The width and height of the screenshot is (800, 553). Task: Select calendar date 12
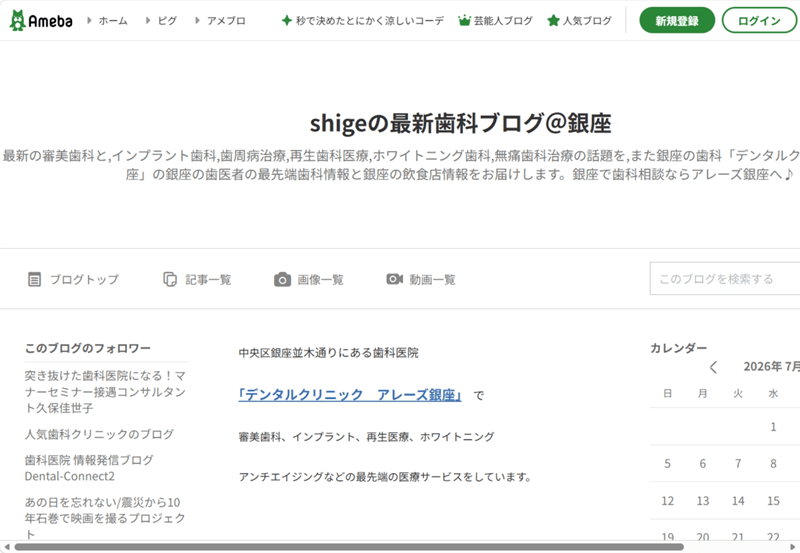coord(667,500)
